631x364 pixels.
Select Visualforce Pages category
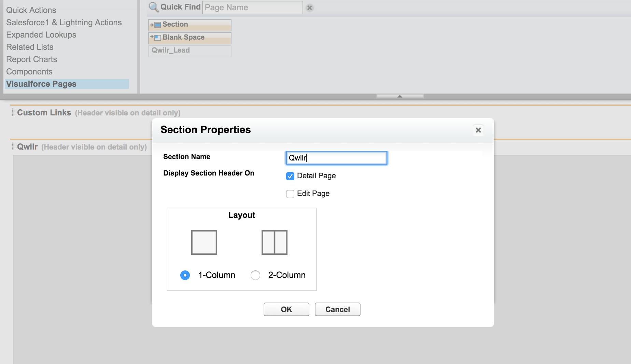67,84
